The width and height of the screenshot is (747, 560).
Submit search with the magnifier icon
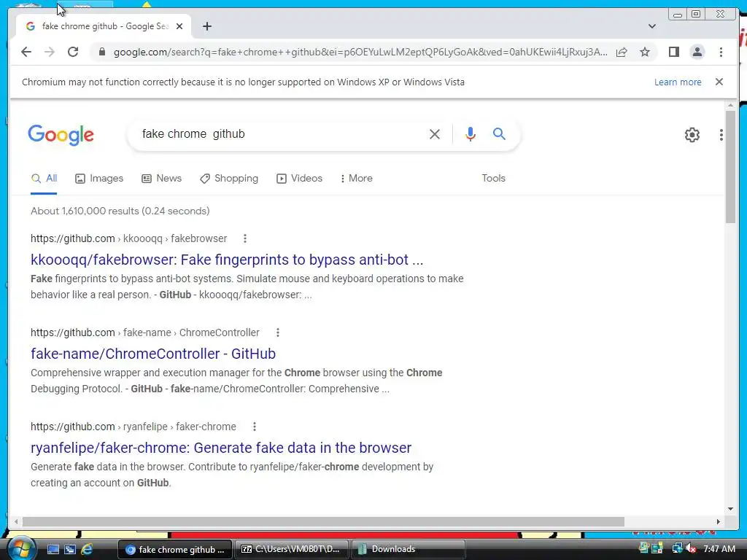point(499,134)
